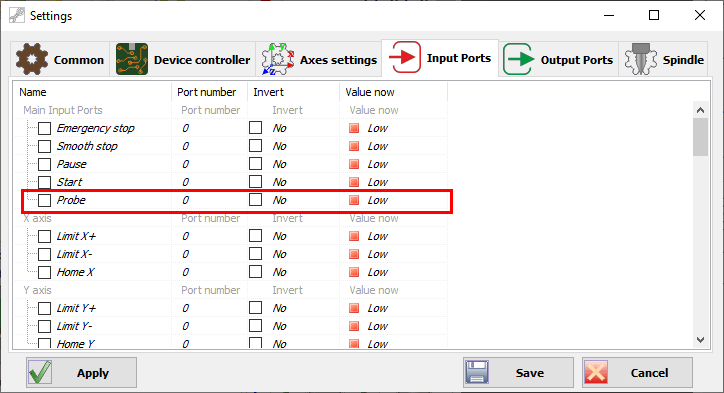Click the Save button
724x393 pixels.
(518, 372)
